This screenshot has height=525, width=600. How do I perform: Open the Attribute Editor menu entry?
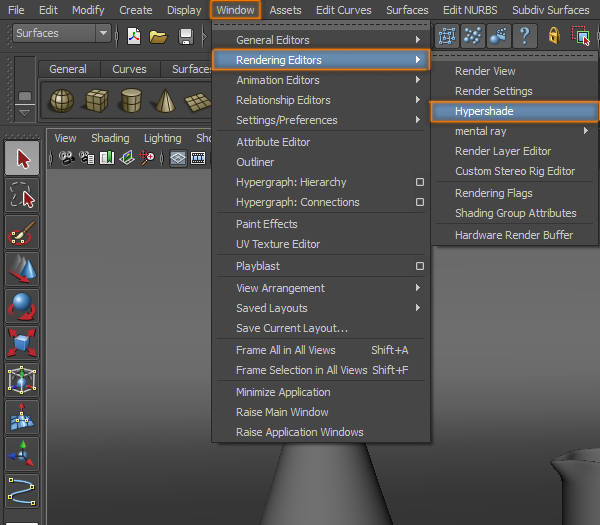273,142
